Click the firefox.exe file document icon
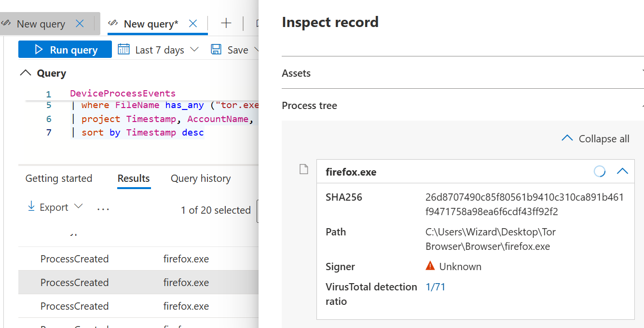The width and height of the screenshot is (644, 328). pyautogui.click(x=303, y=169)
